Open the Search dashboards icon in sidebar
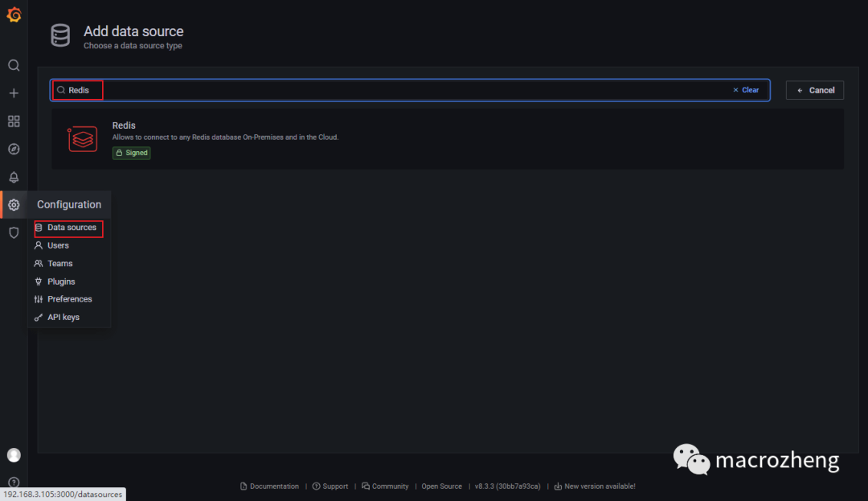This screenshot has height=501, width=868. click(14, 65)
